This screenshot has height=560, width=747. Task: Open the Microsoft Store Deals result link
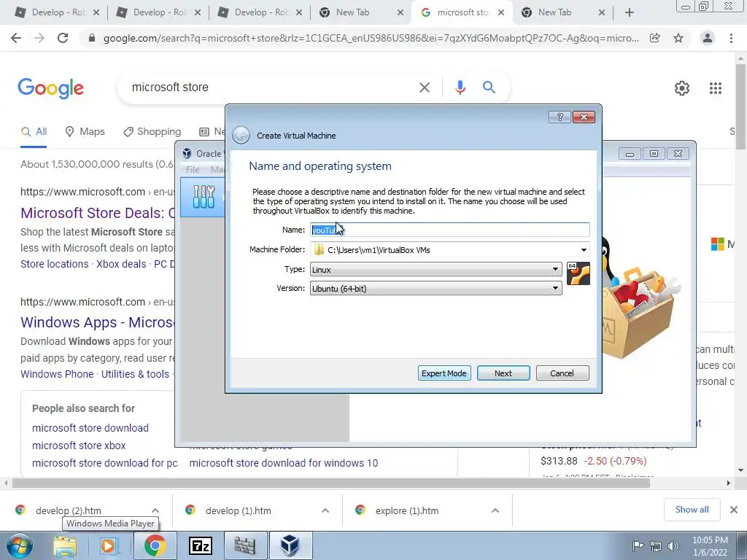pyautogui.click(x=98, y=213)
